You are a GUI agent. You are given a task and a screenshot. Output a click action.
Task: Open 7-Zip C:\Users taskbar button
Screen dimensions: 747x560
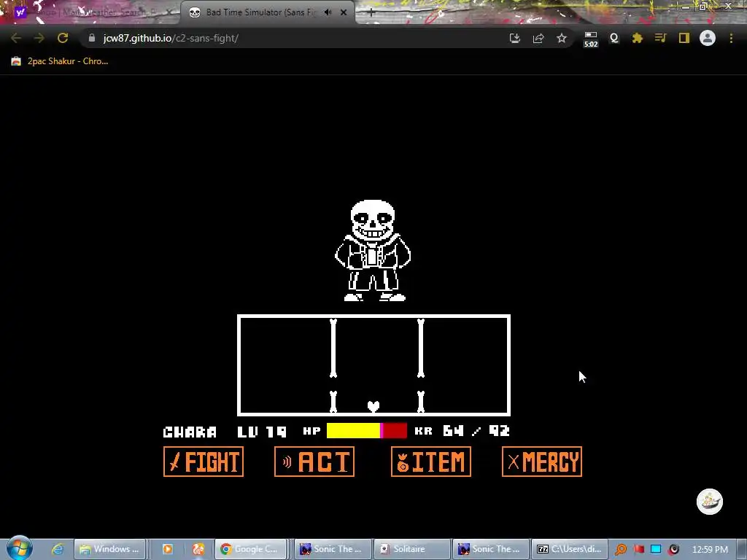pyautogui.click(x=570, y=549)
